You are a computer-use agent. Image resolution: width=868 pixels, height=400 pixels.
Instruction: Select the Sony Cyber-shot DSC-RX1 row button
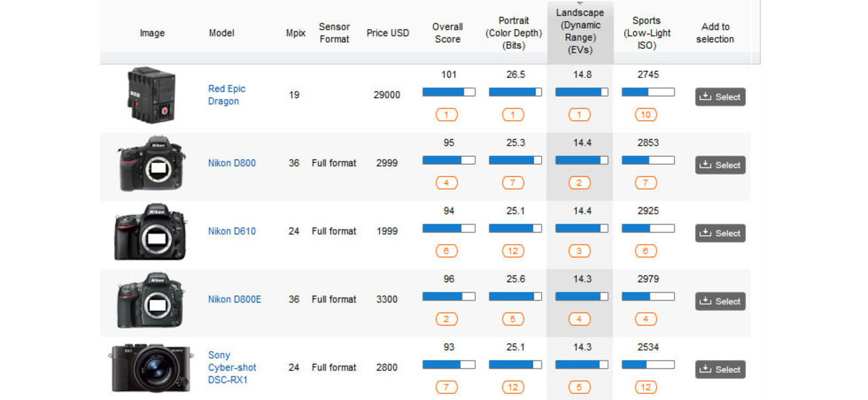(720, 369)
